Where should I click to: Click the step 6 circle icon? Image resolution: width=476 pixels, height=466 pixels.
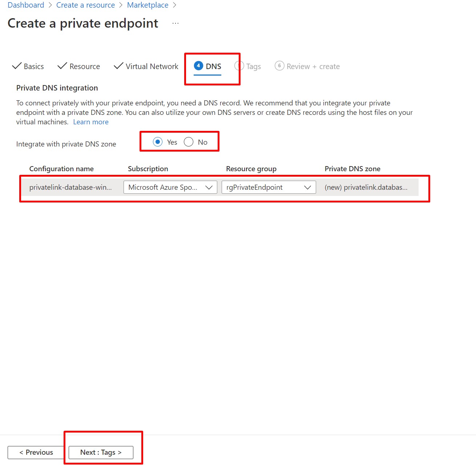(x=279, y=66)
